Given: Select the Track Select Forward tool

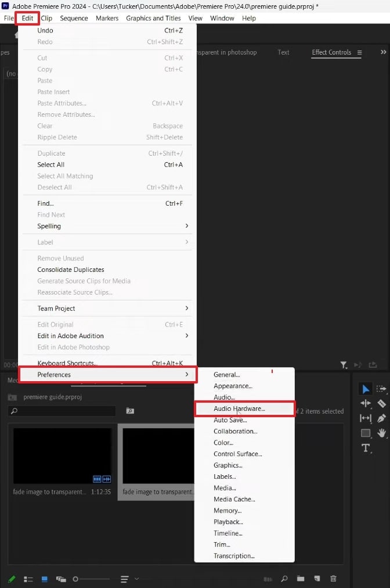Looking at the screenshot, I should 381,389.
